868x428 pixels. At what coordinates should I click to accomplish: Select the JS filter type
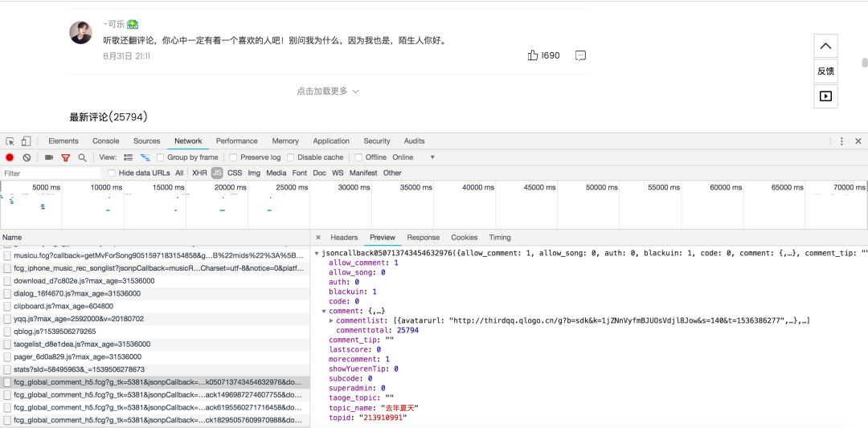(x=217, y=173)
